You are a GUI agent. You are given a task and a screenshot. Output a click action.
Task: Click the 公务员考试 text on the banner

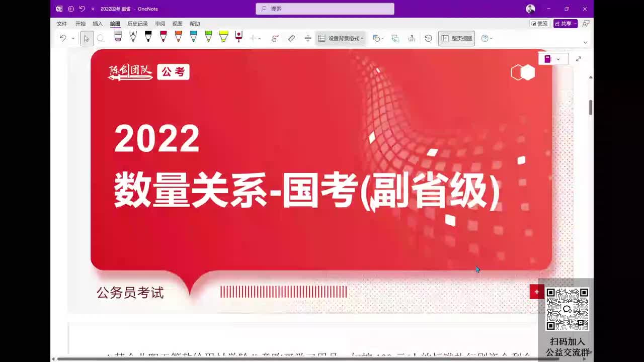(130, 293)
